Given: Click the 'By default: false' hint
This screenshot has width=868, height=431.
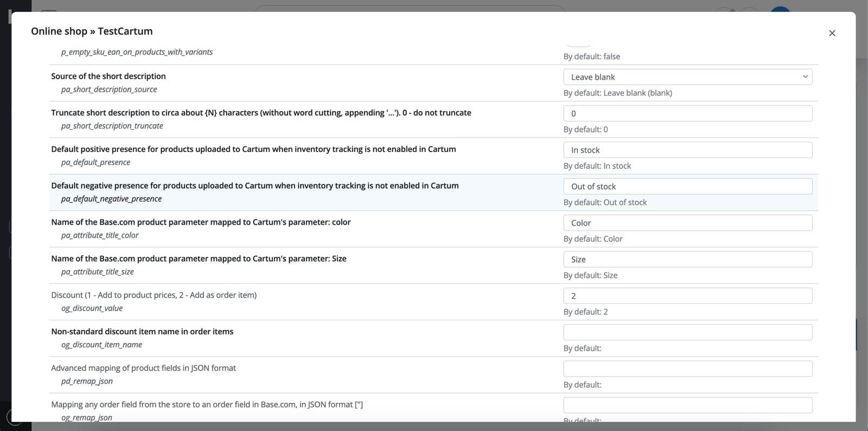Looking at the screenshot, I should (x=592, y=56).
